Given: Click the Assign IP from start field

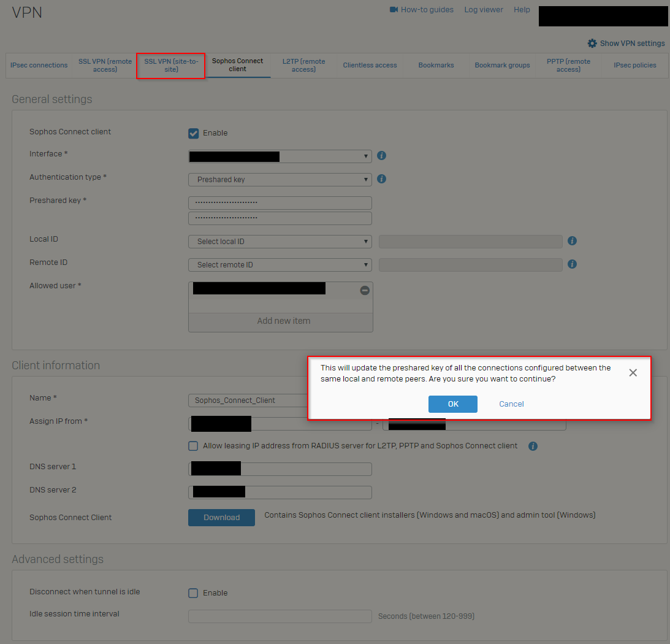Looking at the screenshot, I should click(x=280, y=424).
